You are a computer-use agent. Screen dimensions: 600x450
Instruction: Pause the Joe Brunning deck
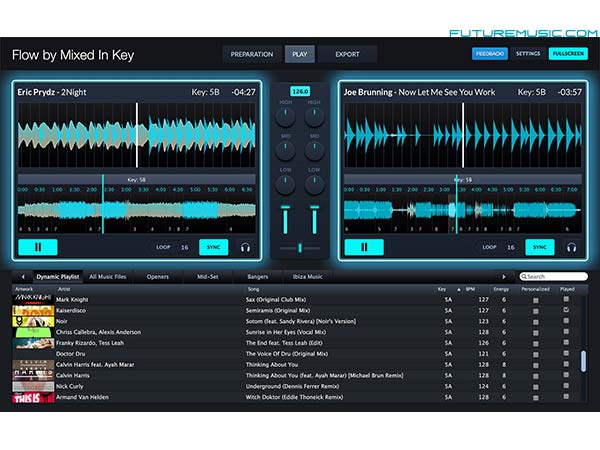pos(364,247)
